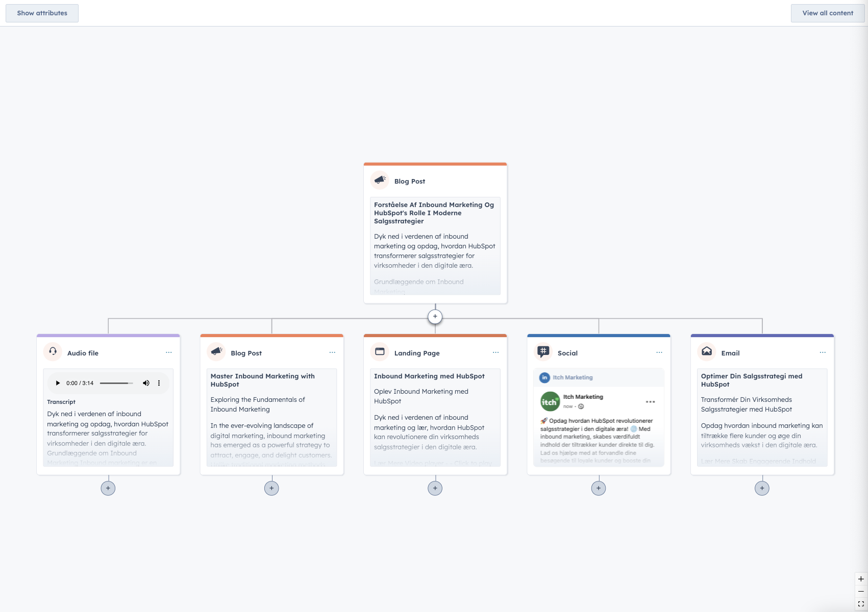The width and height of the screenshot is (868, 612).
Task: Fit canvas to screen
Action: tap(861, 604)
